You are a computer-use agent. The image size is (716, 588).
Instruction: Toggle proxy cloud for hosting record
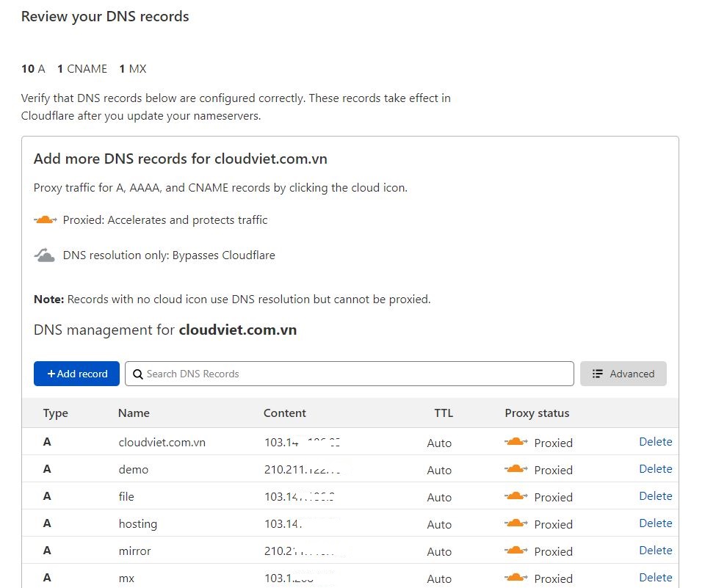coord(516,523)
